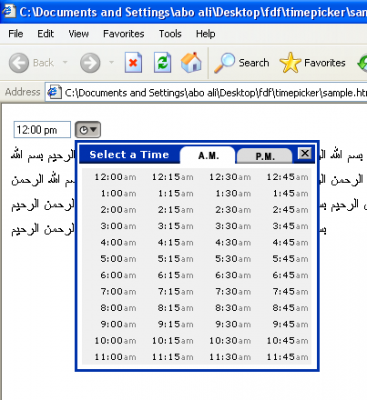Choose the 1:30am time
Viewport: 367px width, 400px height.
point(233,193)
